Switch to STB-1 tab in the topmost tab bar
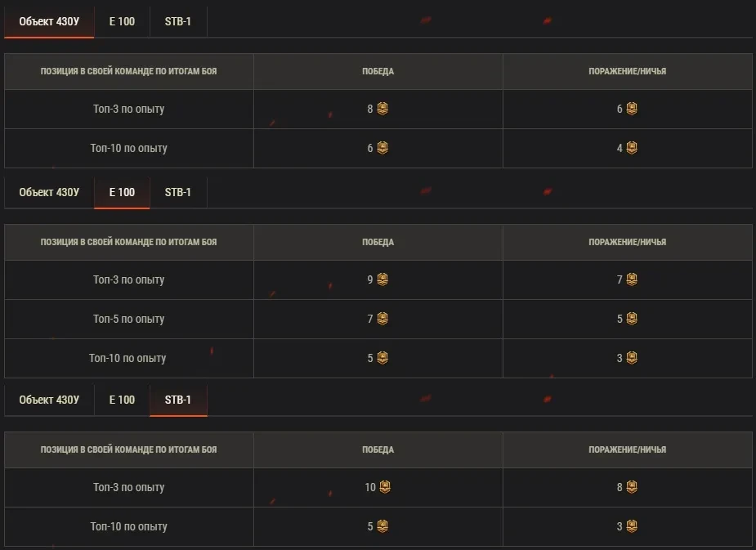 pos(178,21)
